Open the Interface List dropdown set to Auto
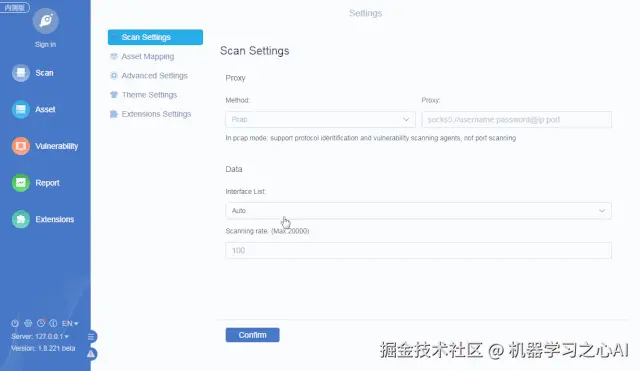The height and width of the screenshot is (371, 640). 418,211
